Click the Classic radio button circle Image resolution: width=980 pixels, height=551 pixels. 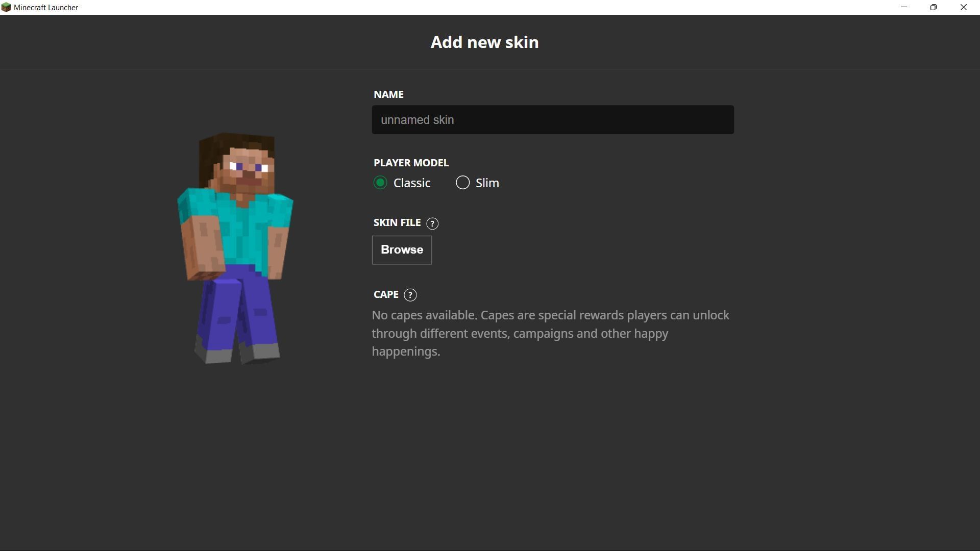pos(380,183)
